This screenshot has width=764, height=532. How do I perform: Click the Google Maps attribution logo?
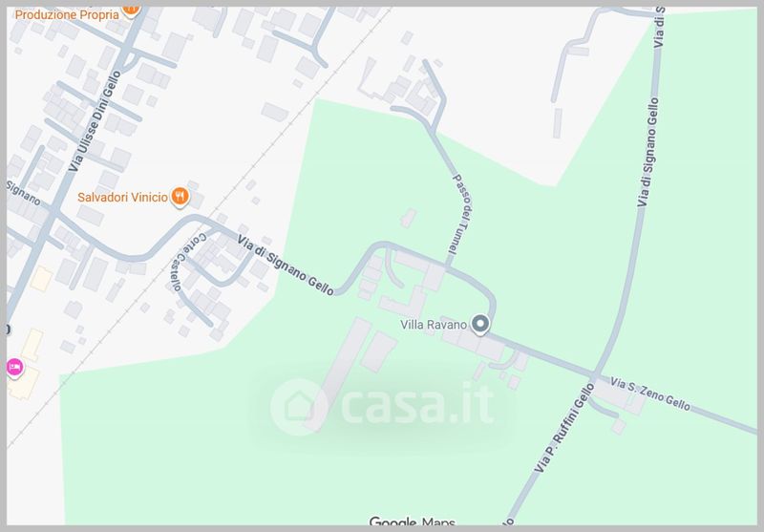click(413, 521)
